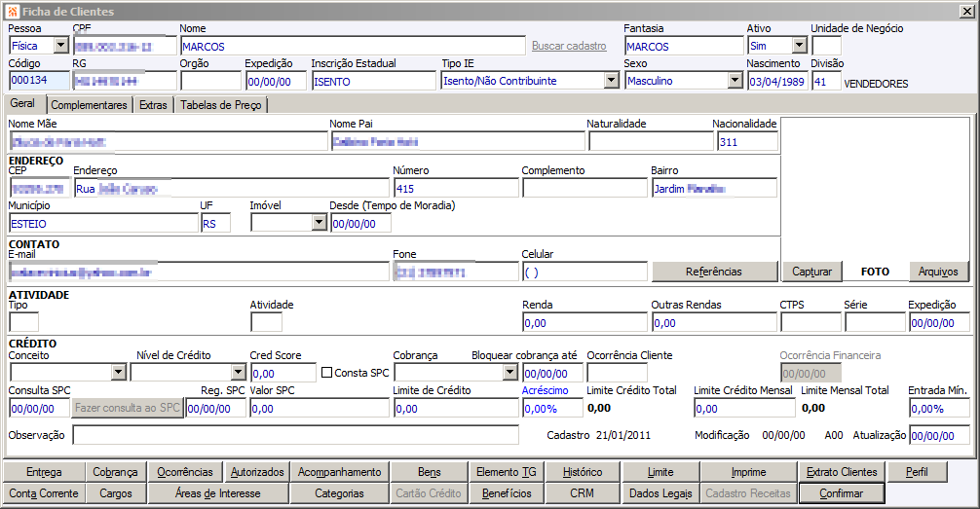Open the Tipo IE dropdown arrow
Viewport: 980px width, 509px height.
click(x=611, y=81)
